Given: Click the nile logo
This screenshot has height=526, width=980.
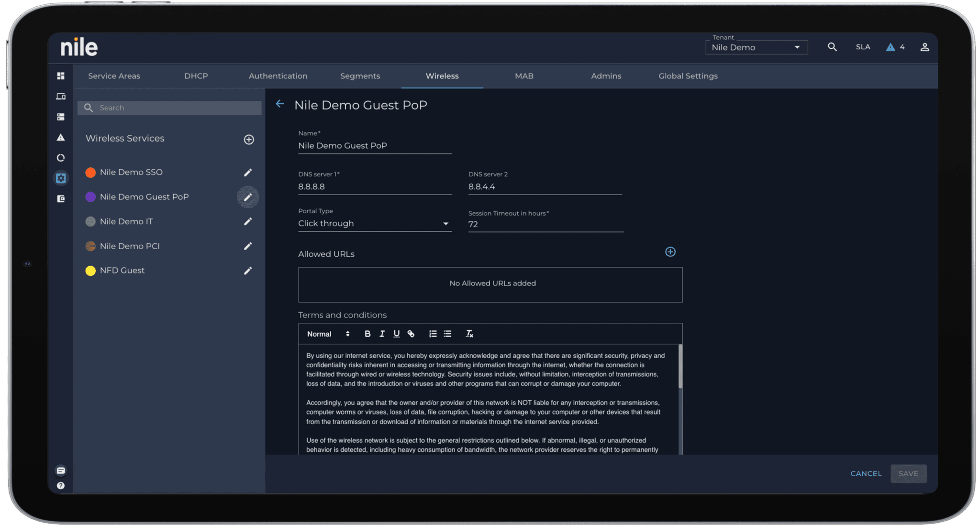Looking at the screenshot, I should [79, 47].
